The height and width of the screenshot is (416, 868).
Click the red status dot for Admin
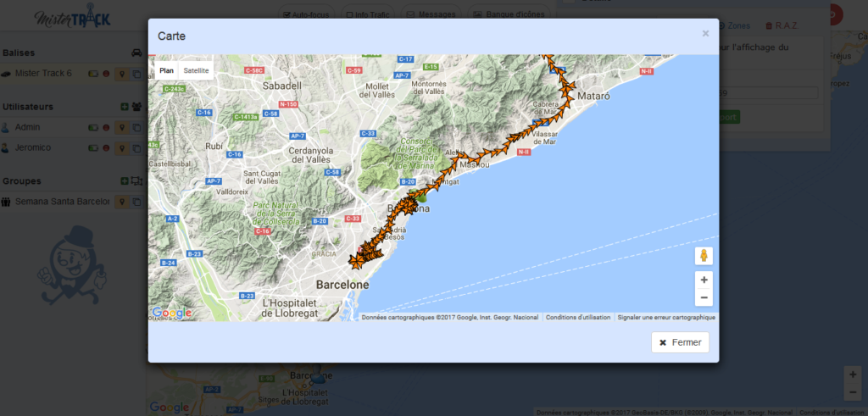click(106, 128)
